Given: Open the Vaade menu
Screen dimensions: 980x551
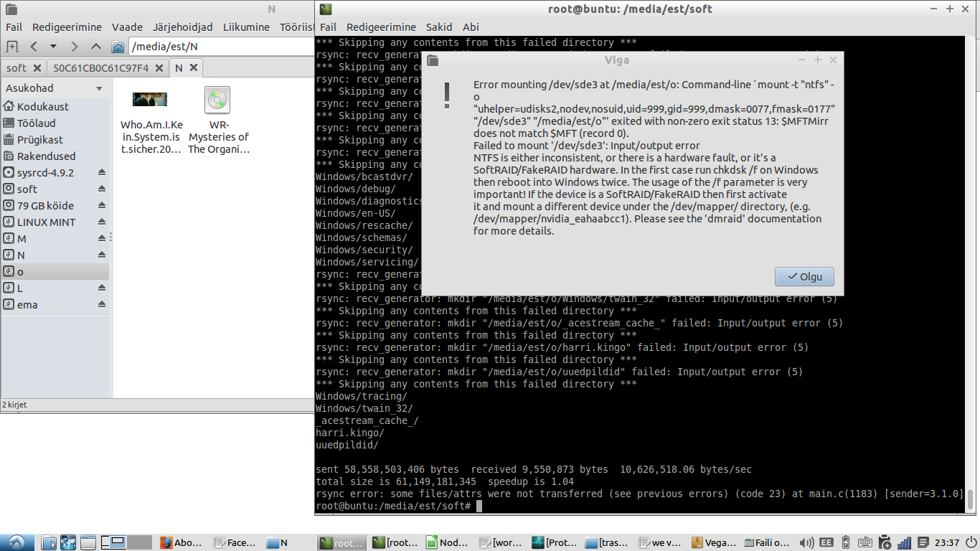Looking at the screenshot, I should (128, 27).
